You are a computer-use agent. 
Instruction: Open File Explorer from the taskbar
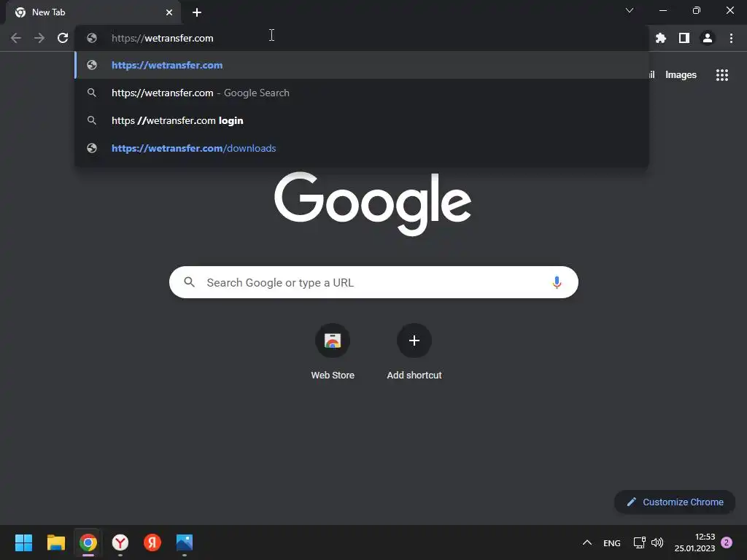pos(55,542)
